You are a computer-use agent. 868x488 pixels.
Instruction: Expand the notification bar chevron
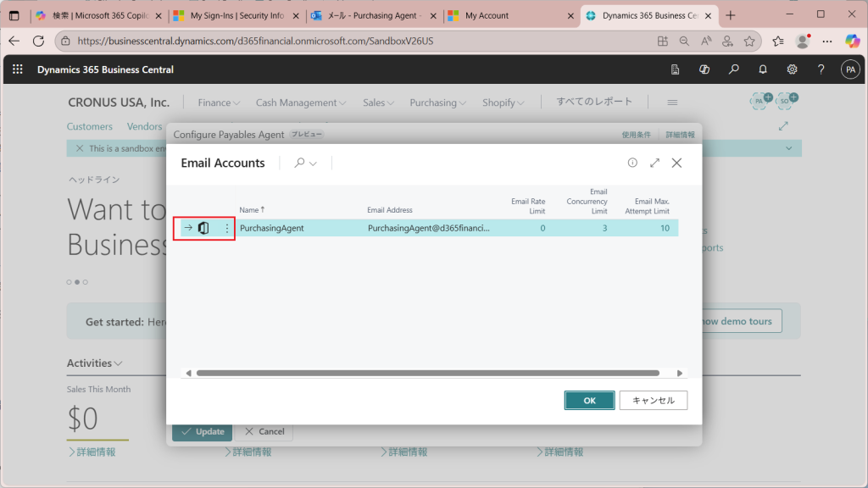point(789,148)
